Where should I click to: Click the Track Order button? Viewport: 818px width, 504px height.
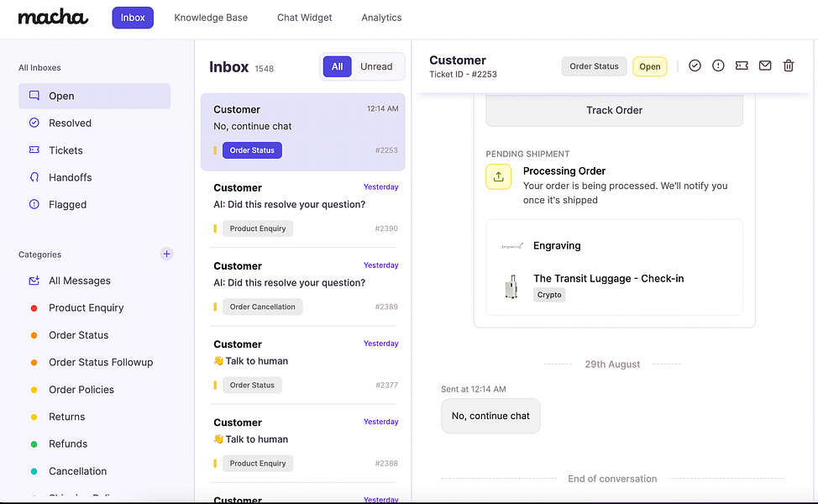(614, 110)
